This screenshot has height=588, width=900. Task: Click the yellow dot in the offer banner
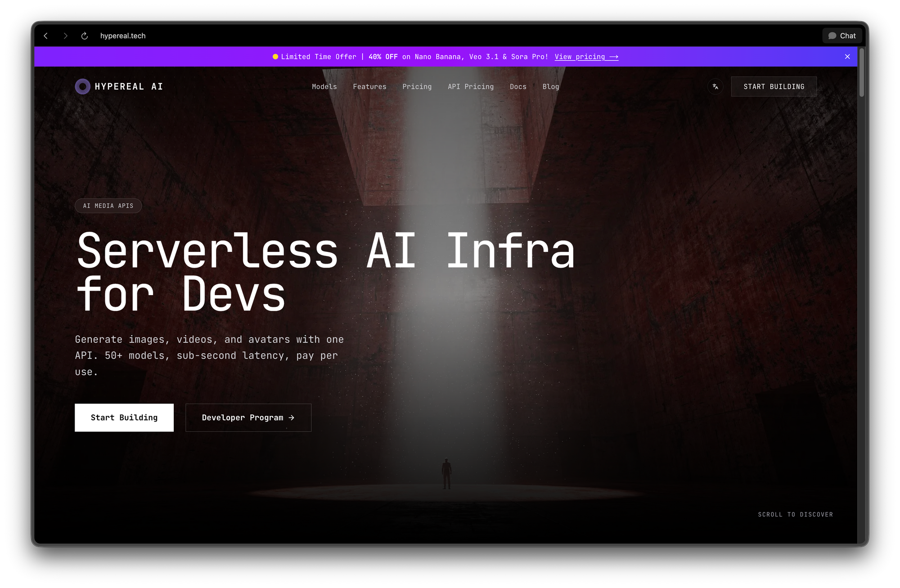tap(275, 57)
